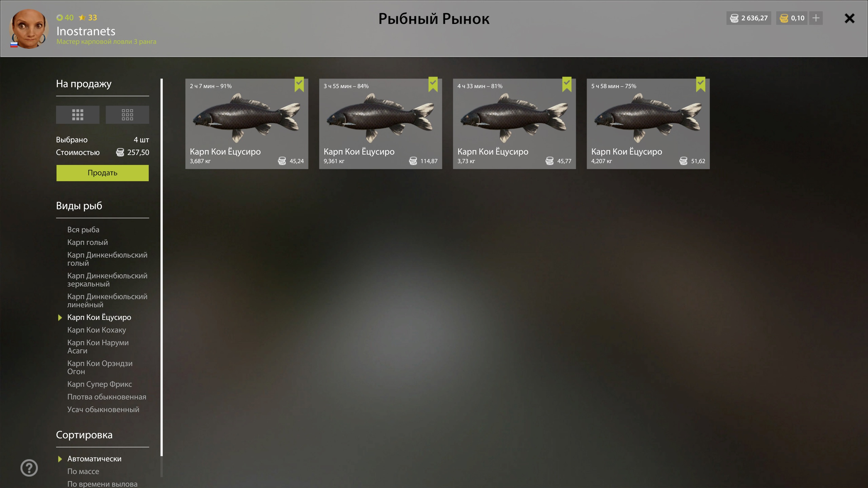Click the hollow grid deselect-all icon
868x488 pixels.
coord(127,115)
